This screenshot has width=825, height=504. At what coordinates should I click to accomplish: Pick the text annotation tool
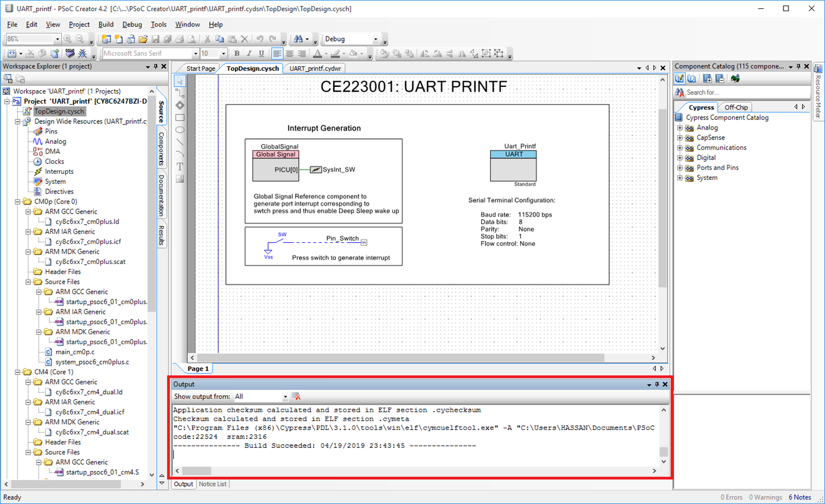(180, 167)
